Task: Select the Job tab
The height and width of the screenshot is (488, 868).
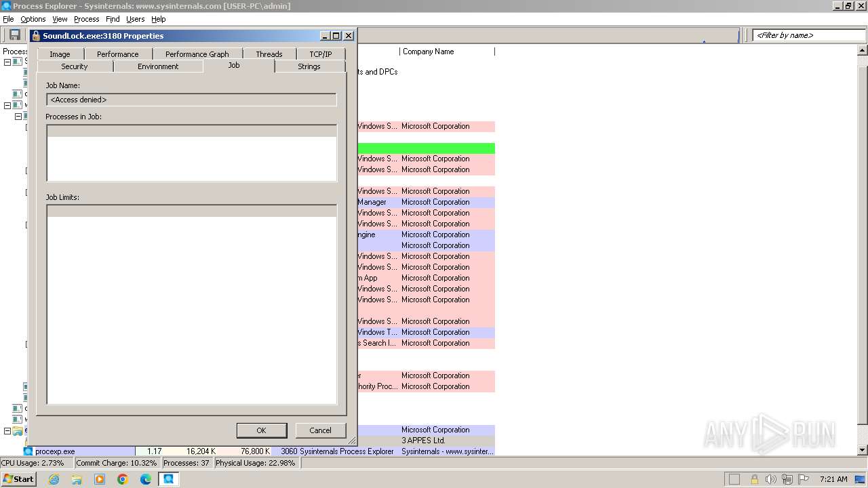Action: pos(234,65)
